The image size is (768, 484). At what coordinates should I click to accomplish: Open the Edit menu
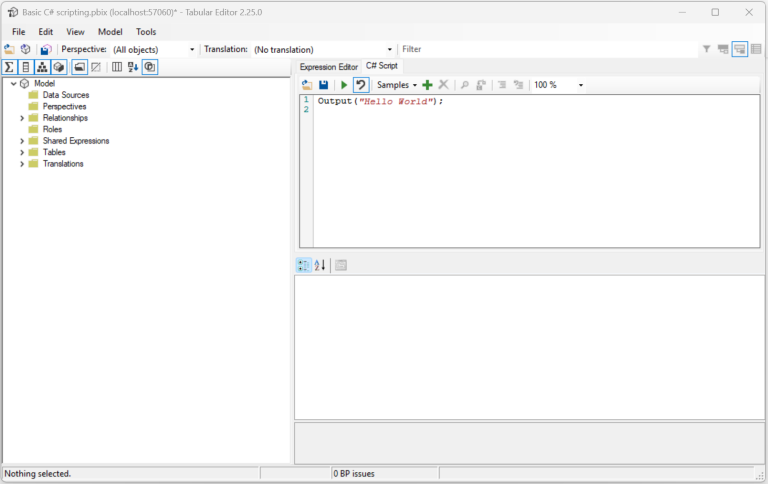coord(46,32)
